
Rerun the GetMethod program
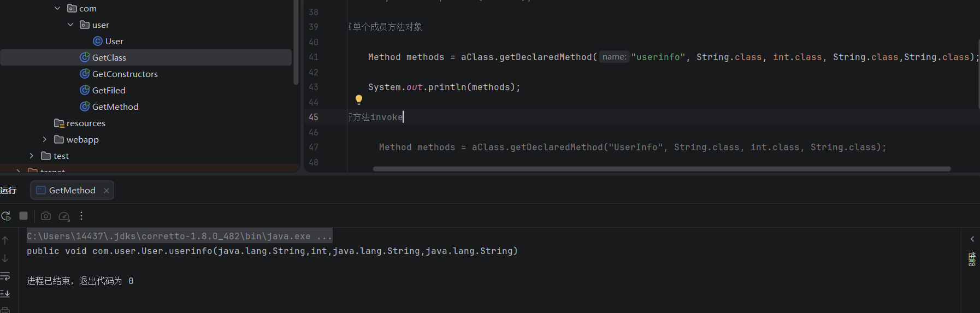[x=6, y=216]
